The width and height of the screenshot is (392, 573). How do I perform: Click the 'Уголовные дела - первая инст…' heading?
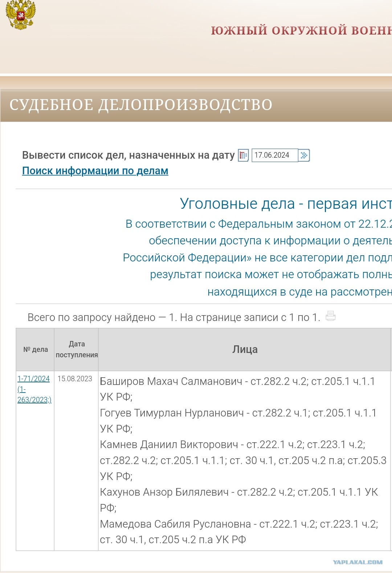286,204
